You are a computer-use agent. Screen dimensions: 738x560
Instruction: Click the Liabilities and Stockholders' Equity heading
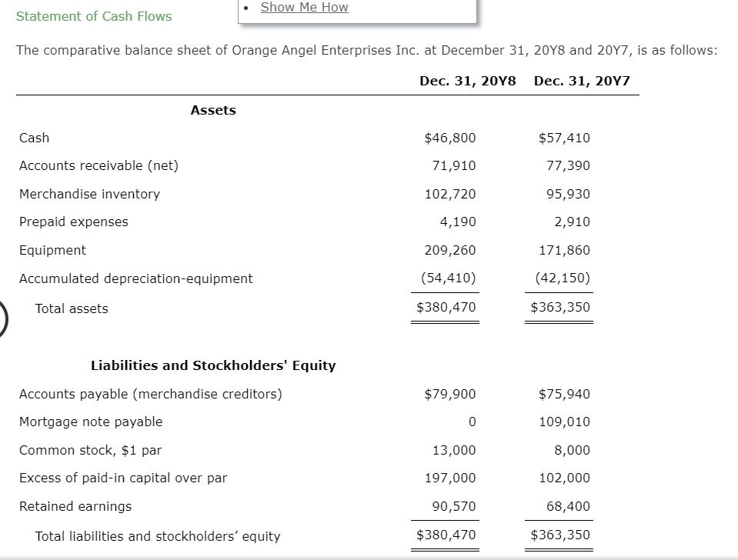[x=213, y=365]
